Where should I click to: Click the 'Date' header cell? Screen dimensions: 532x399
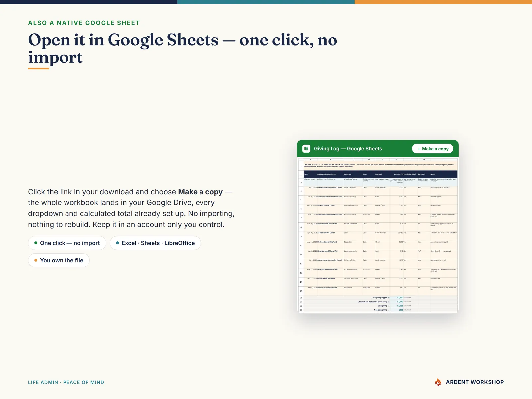pyautogui.click(x=310, y=174)
